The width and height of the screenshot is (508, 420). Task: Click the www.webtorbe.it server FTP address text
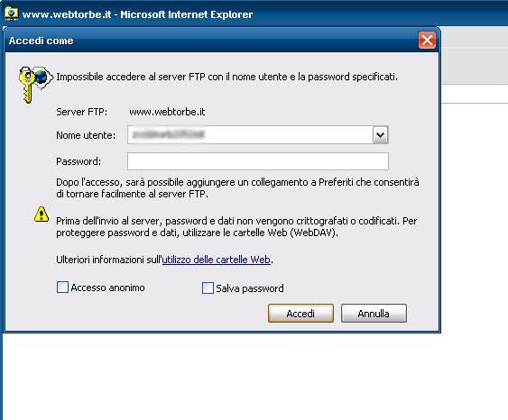[167, 112]
